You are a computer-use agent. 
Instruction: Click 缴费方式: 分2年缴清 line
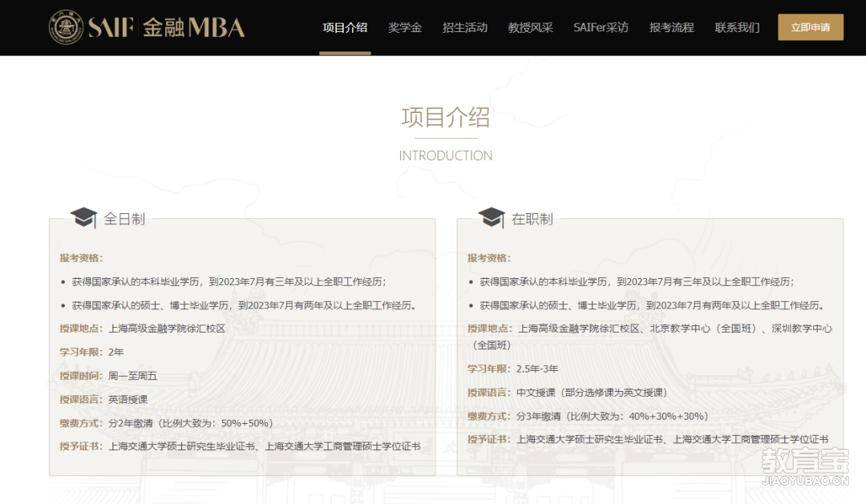[166, 423]
